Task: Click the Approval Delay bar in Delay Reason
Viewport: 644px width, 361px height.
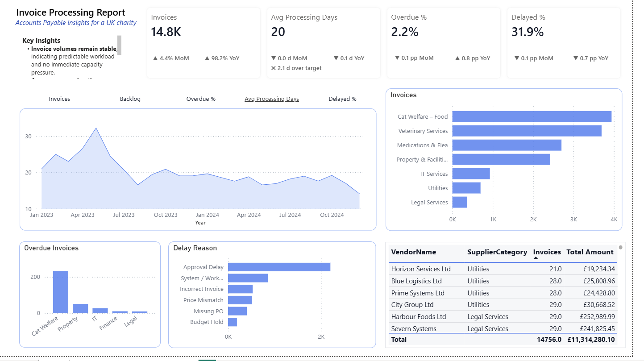Action: click(279, 267)
